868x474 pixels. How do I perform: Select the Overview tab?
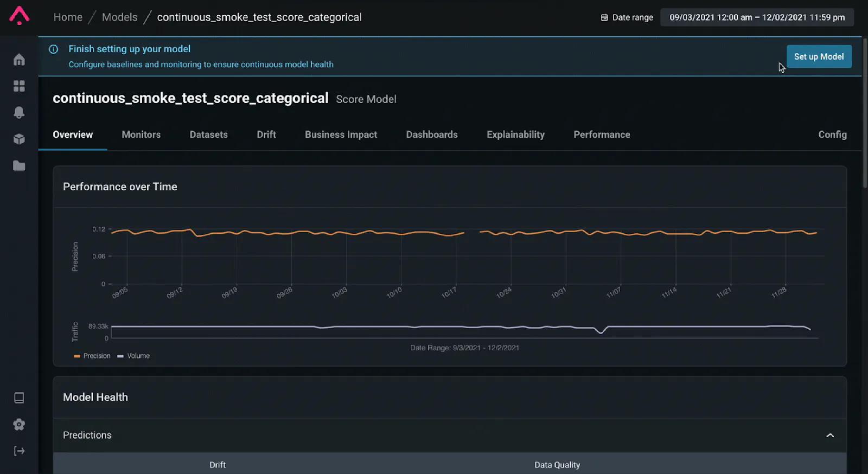point(73,134)
